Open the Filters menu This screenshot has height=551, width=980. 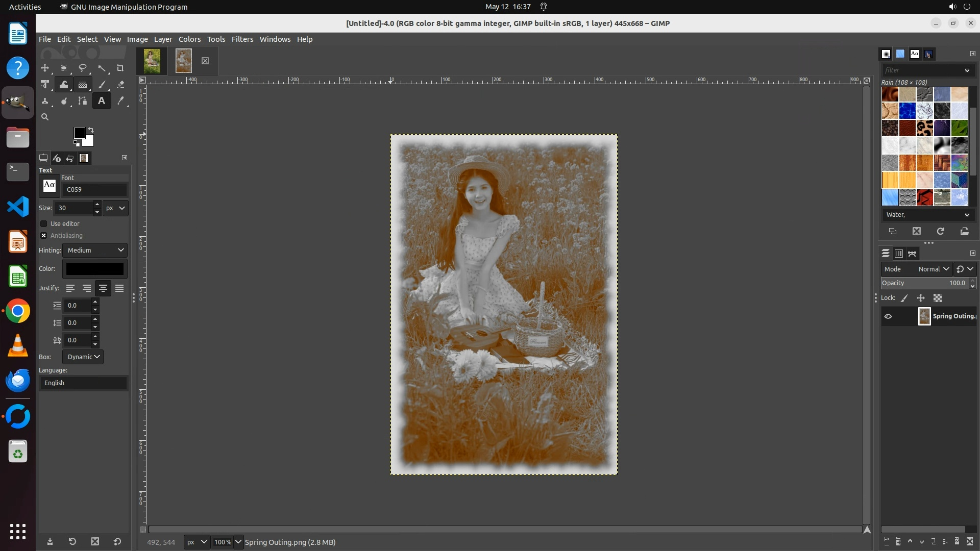click(242, 39)
